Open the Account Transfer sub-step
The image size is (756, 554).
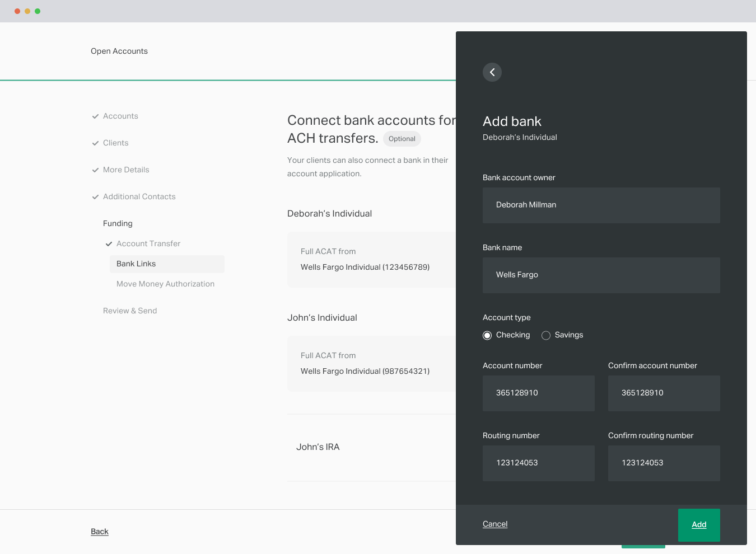(x=148, y=243)
